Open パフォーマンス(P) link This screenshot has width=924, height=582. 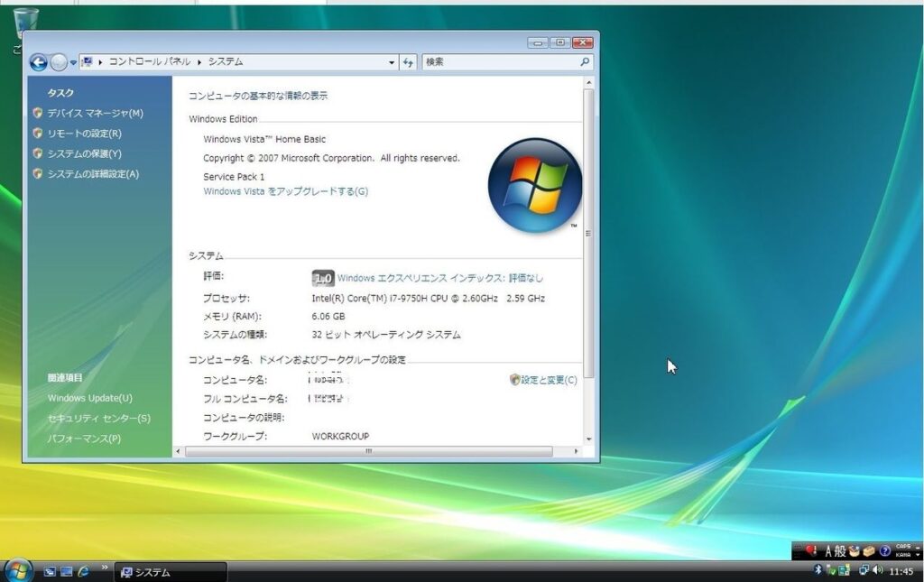(x=84, y=439)
